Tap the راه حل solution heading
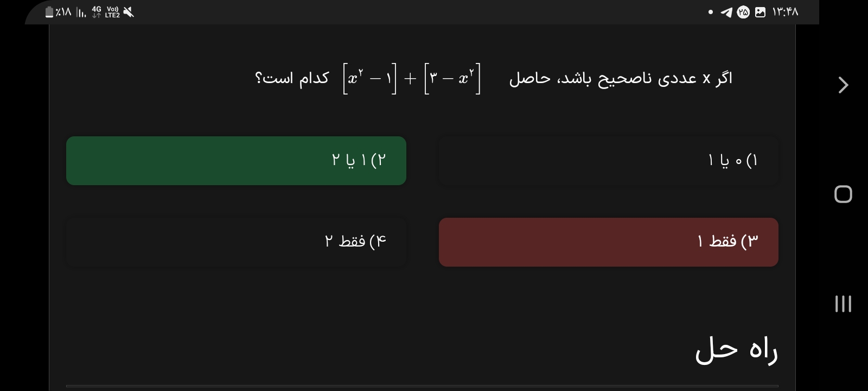 point(736,350)
